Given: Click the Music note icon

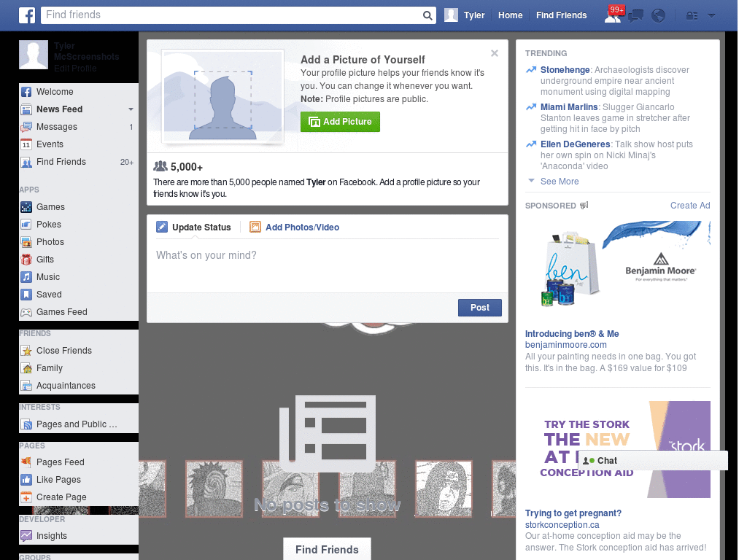Looking at the screenshot, I should pyautogui.click(x=26, y=277).
